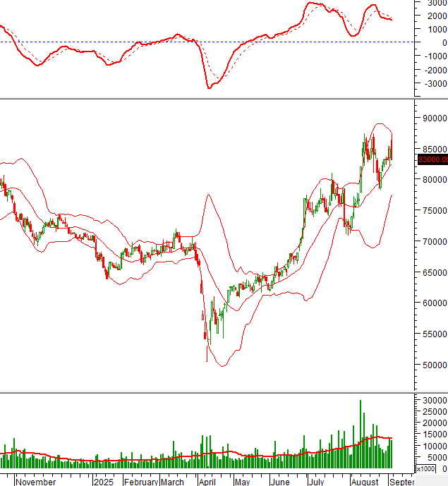
Task: Click the oscillator's lowest trough near April
Action: pyautogui.click(x=209, y=87)
